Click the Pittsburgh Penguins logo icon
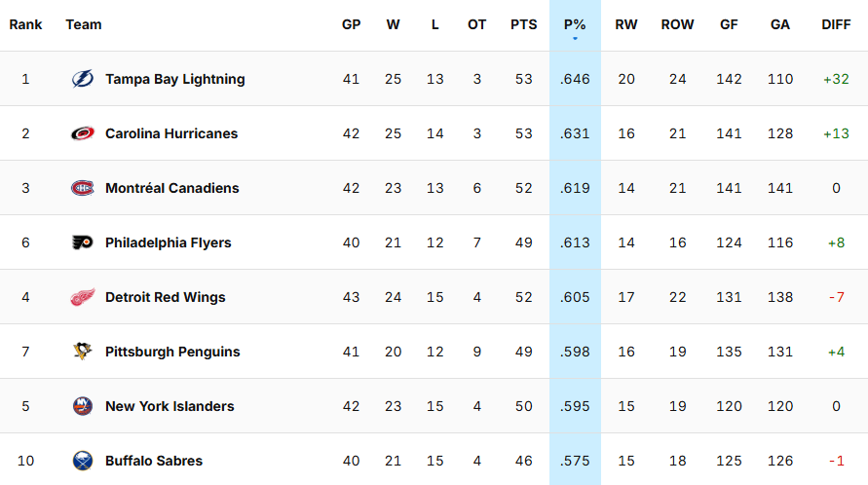Screen dimensions: 868x485 click(x=83, y=353)
